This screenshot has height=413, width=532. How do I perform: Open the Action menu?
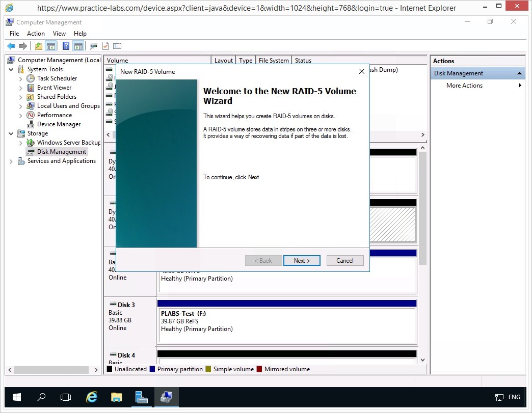[x=36, y=34]
